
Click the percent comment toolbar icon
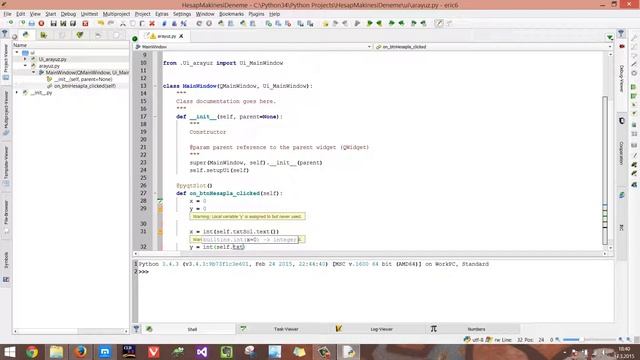tap(184, 23)
